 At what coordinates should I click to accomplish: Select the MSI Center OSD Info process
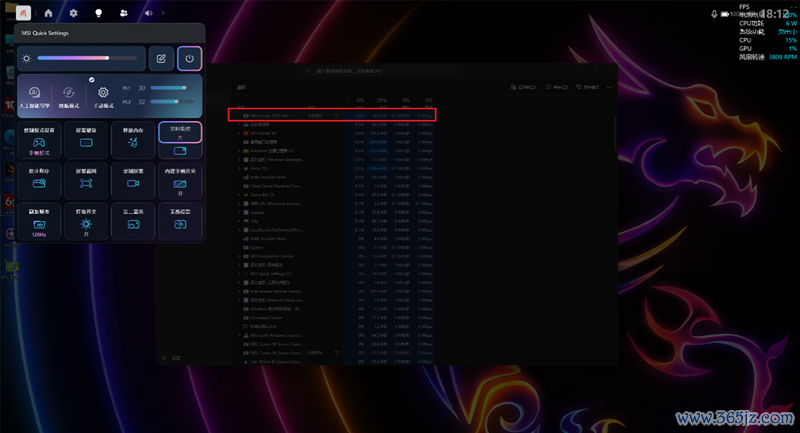(x=332, y=116)
